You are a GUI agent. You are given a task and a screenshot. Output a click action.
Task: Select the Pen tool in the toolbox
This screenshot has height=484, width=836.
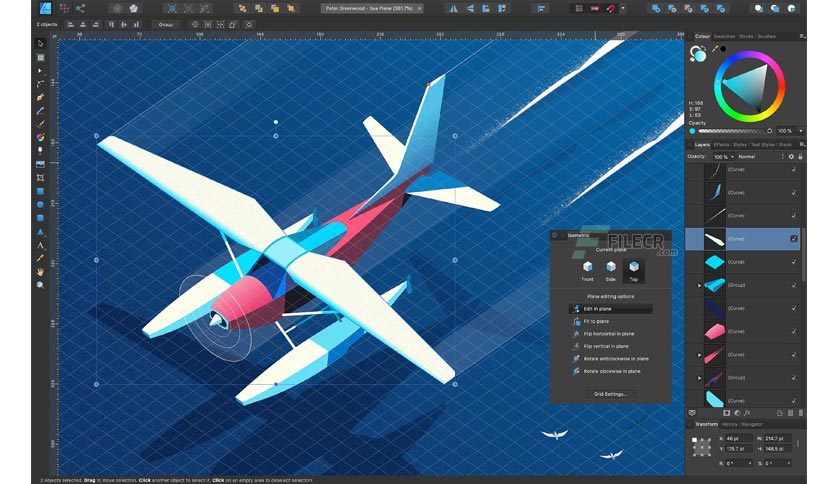click(x=41, y=97)
